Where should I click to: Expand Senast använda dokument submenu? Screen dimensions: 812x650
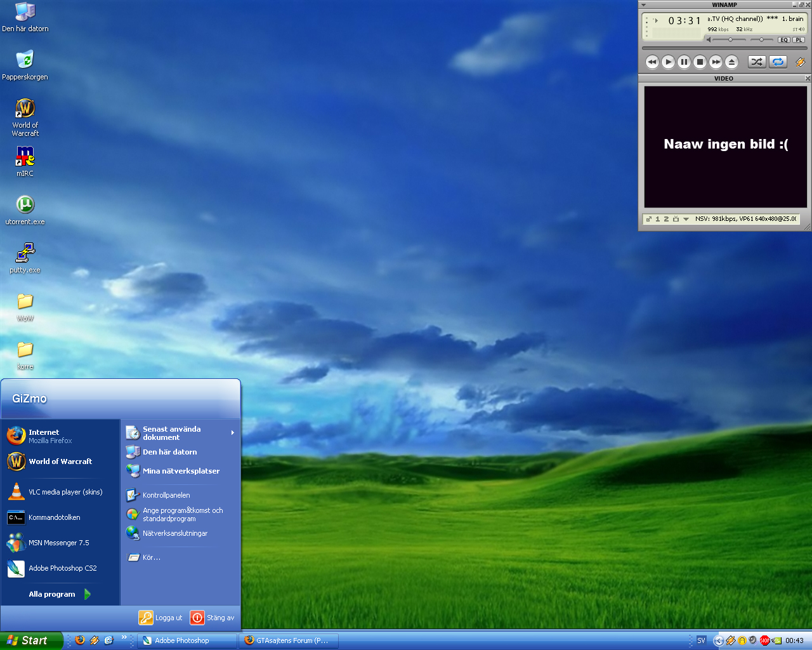point(232,433)
